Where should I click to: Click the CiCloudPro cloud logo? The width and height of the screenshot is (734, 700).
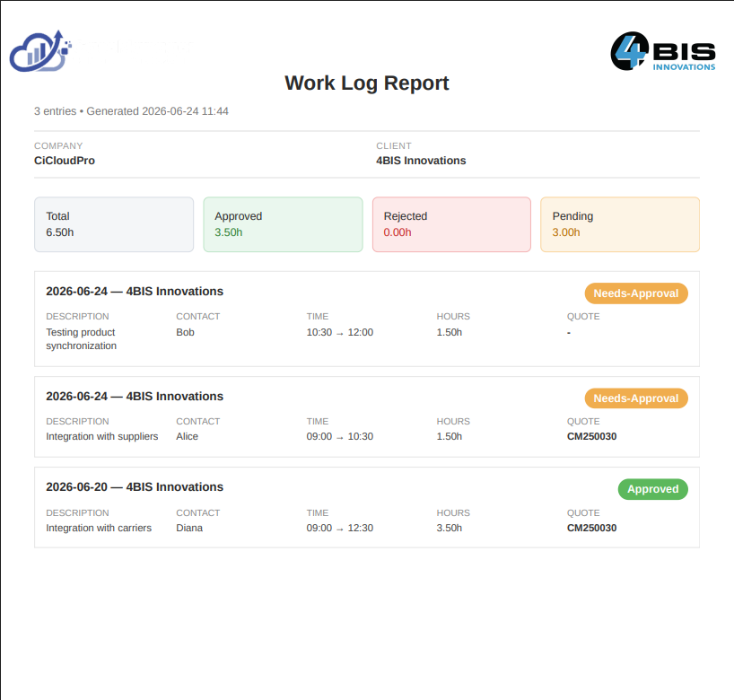point(40,51)
